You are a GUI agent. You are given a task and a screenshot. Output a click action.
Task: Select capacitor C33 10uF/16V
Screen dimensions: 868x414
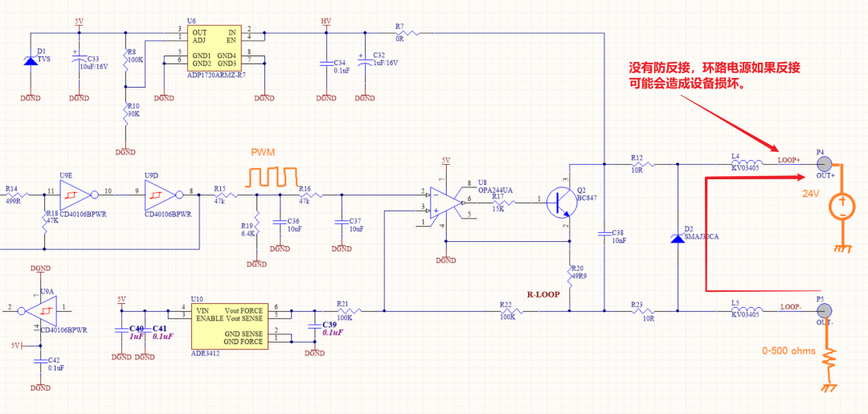[x=79, y=58]
